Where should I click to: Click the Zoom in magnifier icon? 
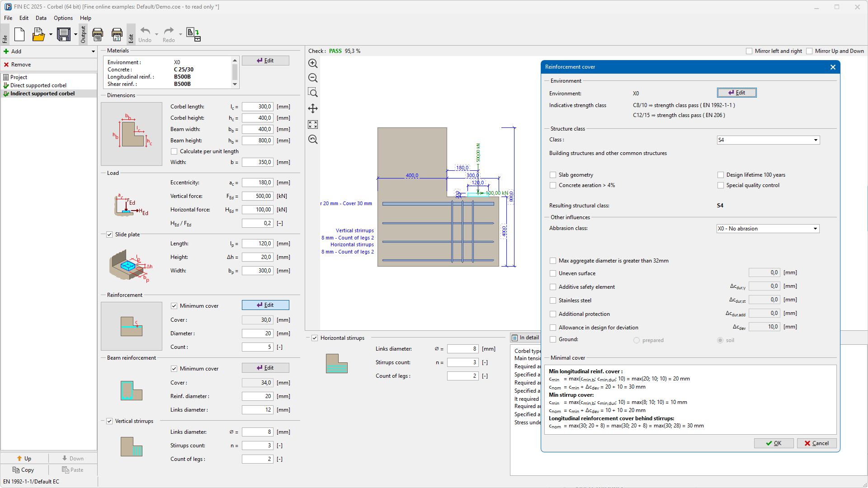coord(313,64)
